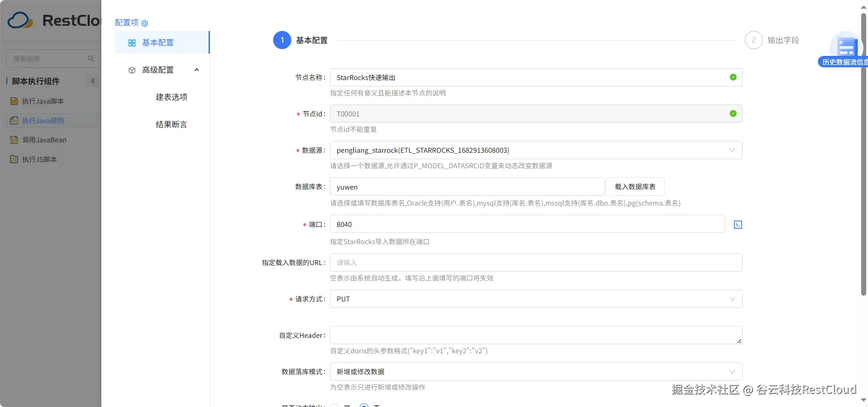This screenshot has height=407, width=868.
Task: Click the step 1 circle for 基本配置
Action: click(x=282, y=40)
